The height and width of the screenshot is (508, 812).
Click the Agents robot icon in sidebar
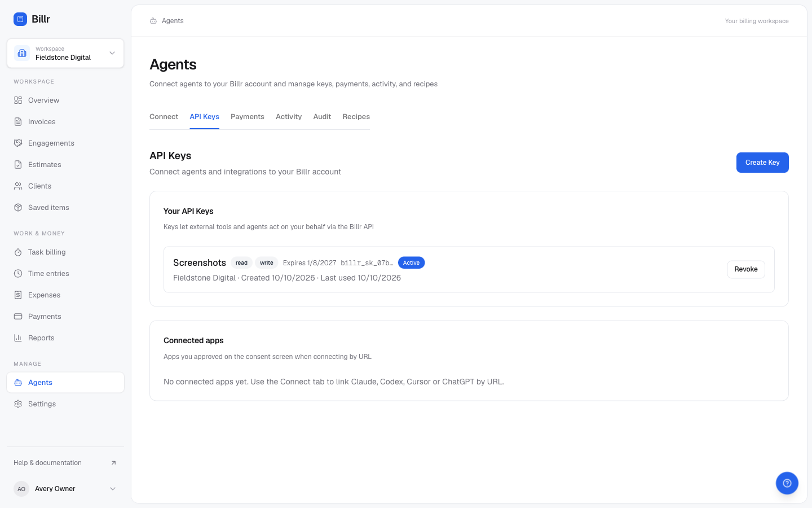point(18,383)
